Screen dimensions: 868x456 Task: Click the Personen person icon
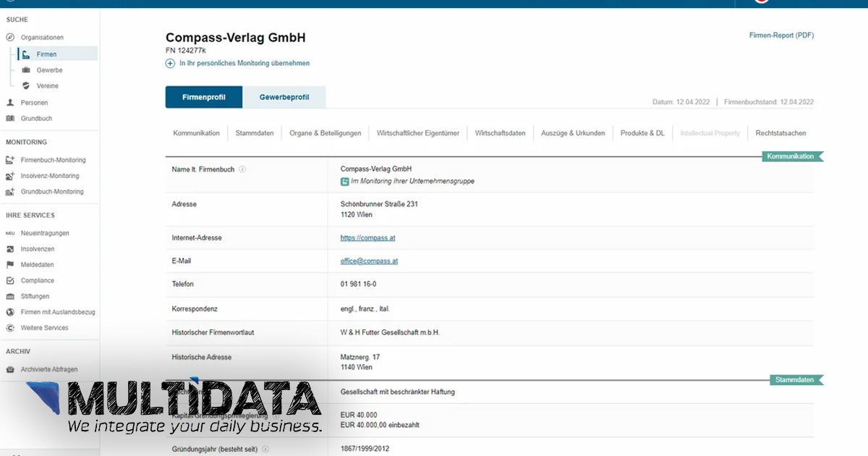click(10, 103)
